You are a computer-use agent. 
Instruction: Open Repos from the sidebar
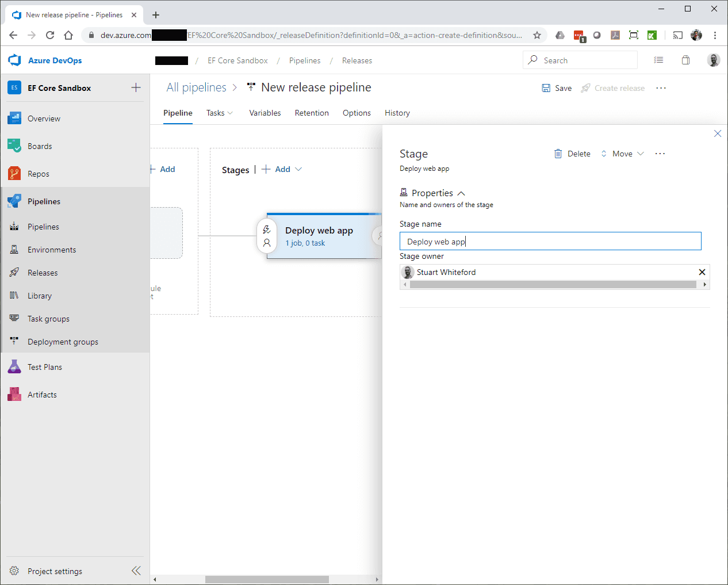point(39,174)
